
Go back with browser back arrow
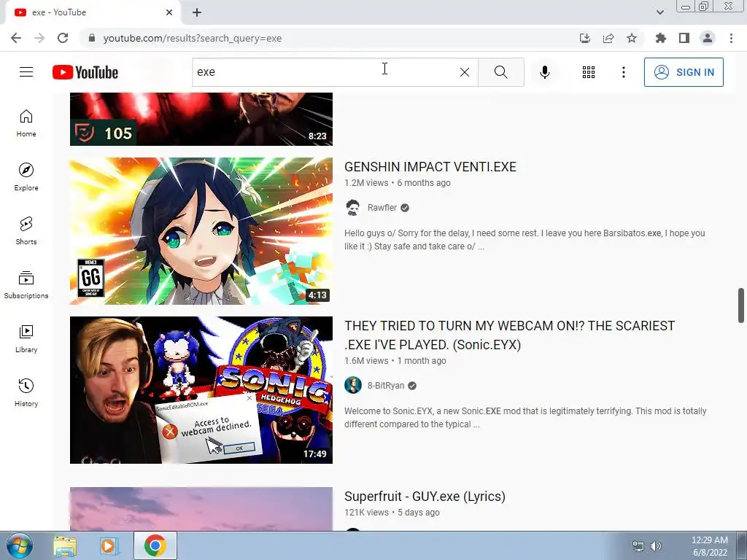16,38
